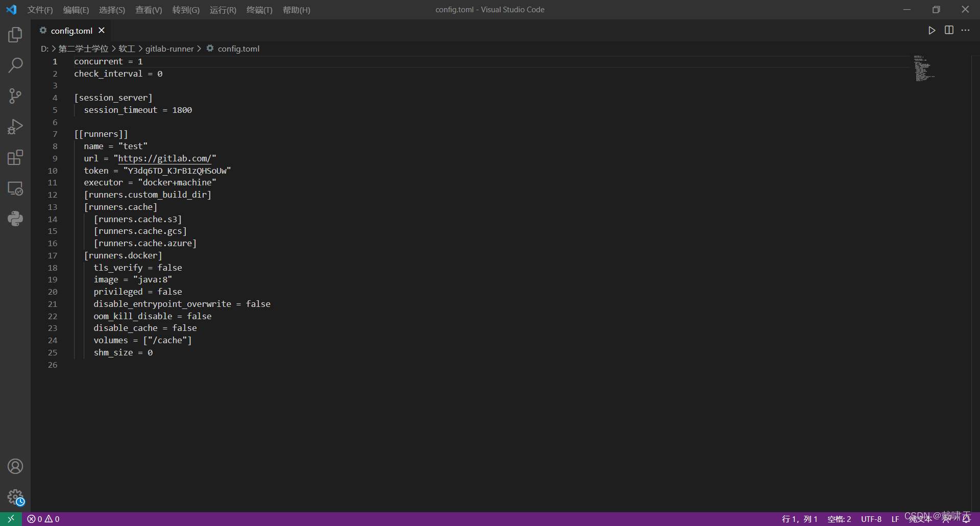The width and height of the screenshot is (980, 526).
Task: Click the disable_entrypoint_overwrite = false line
Action: pyautogui.click(x=182, y=304)
